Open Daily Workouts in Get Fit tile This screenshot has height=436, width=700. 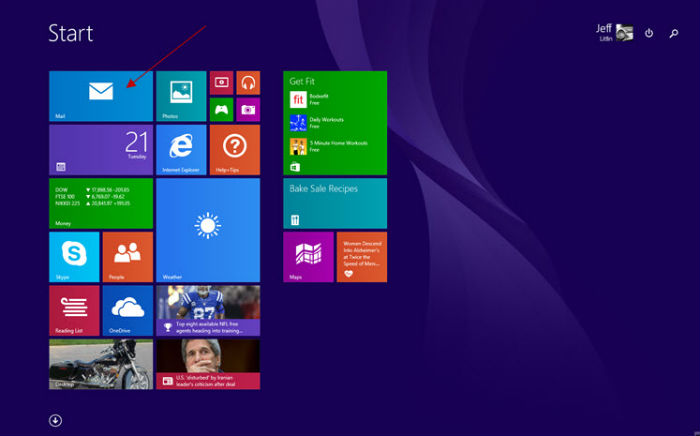pos(317,123)
